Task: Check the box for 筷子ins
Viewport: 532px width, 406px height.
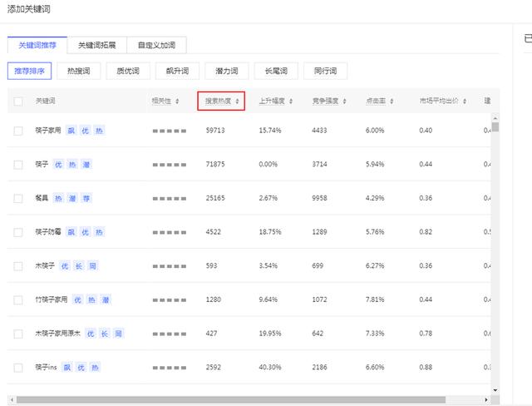Action: coord(18,367)
